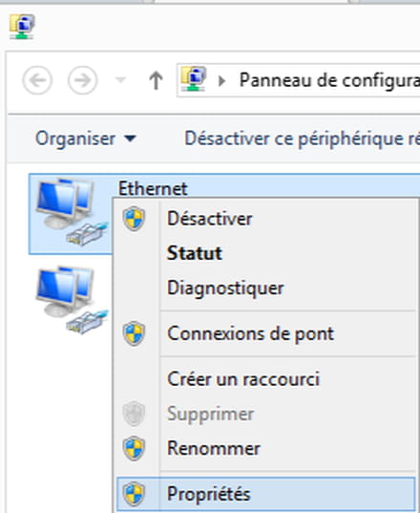
Task: Click the network connections window title icon
Action: click(22, 27)
